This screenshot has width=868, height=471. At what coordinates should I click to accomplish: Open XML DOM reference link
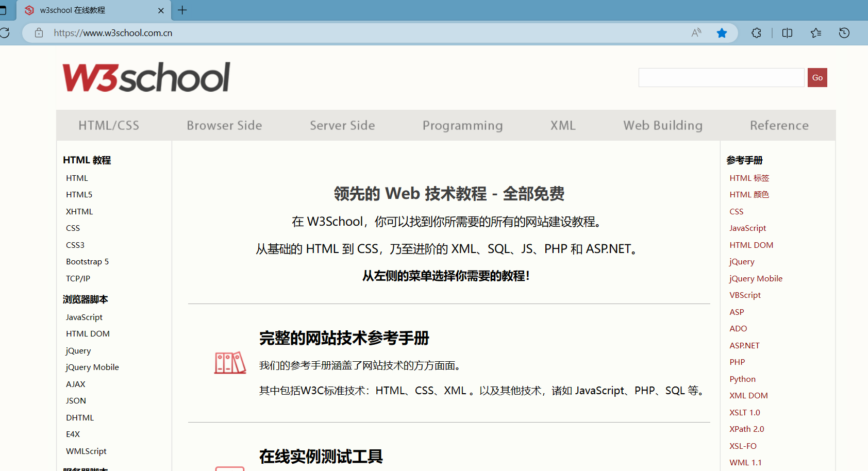[748, 395]
